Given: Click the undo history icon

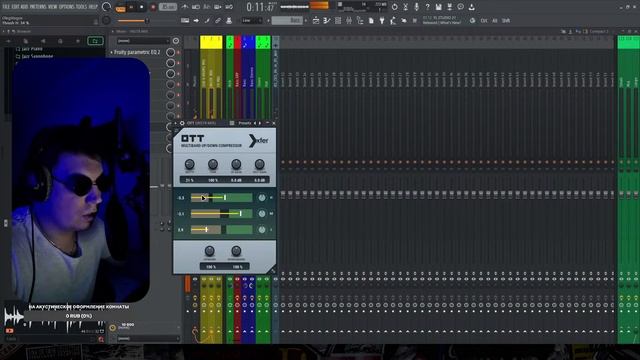Looking at the screenshot, I should click(394, 7).
